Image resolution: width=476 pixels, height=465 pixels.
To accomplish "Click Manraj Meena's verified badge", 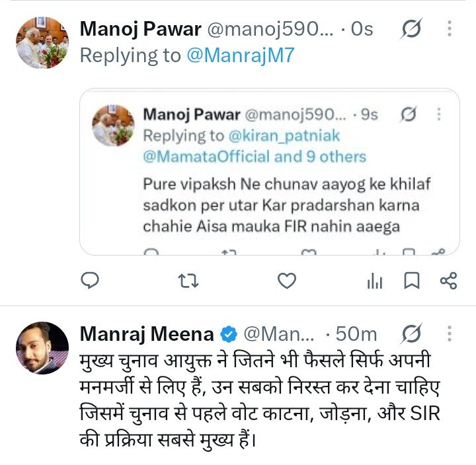I will (x=228, y=334).
